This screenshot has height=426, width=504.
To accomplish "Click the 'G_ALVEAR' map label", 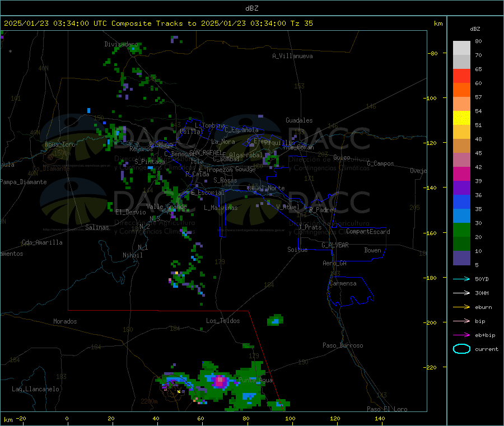I will [335, 245].
